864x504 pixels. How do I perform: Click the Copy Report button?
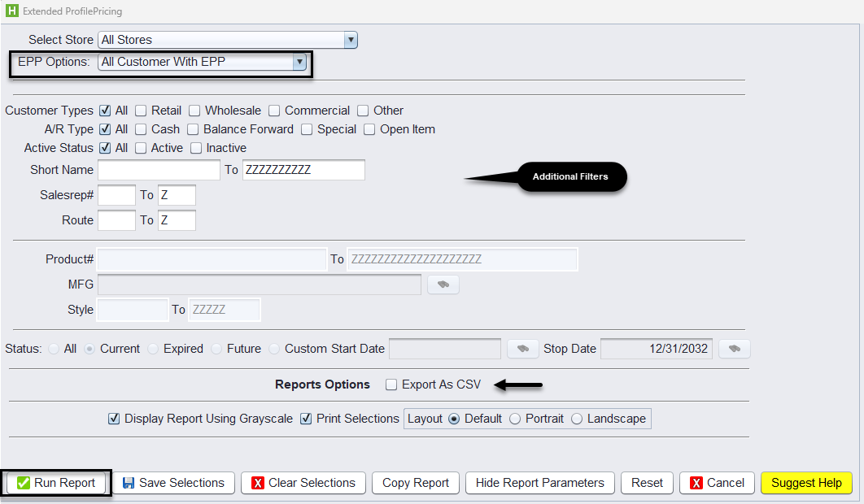click(415, 482)
